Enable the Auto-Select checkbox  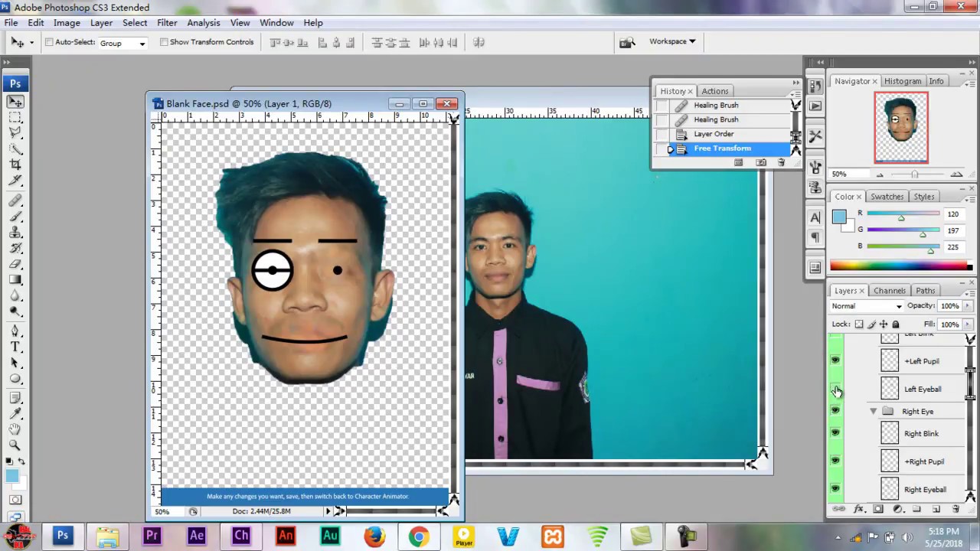pos(49,42)
